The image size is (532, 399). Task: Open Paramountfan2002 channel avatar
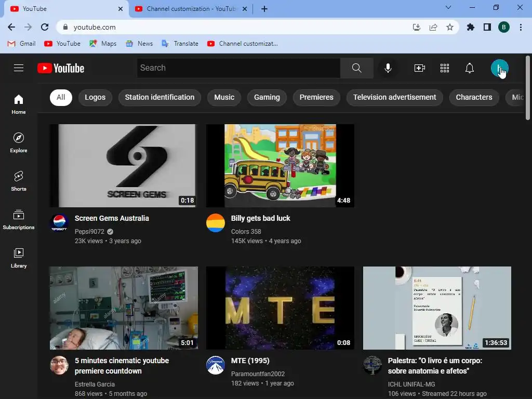click(x=216, y=365)
